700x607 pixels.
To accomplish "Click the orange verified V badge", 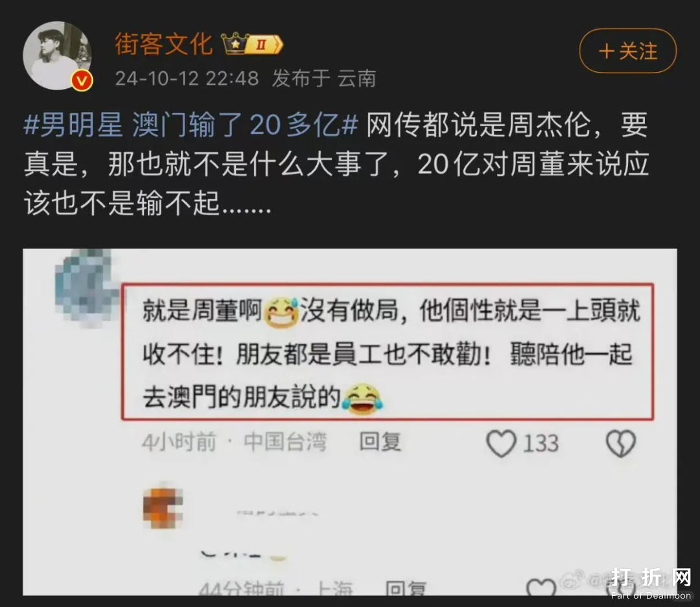I will [x=82, y=81].
